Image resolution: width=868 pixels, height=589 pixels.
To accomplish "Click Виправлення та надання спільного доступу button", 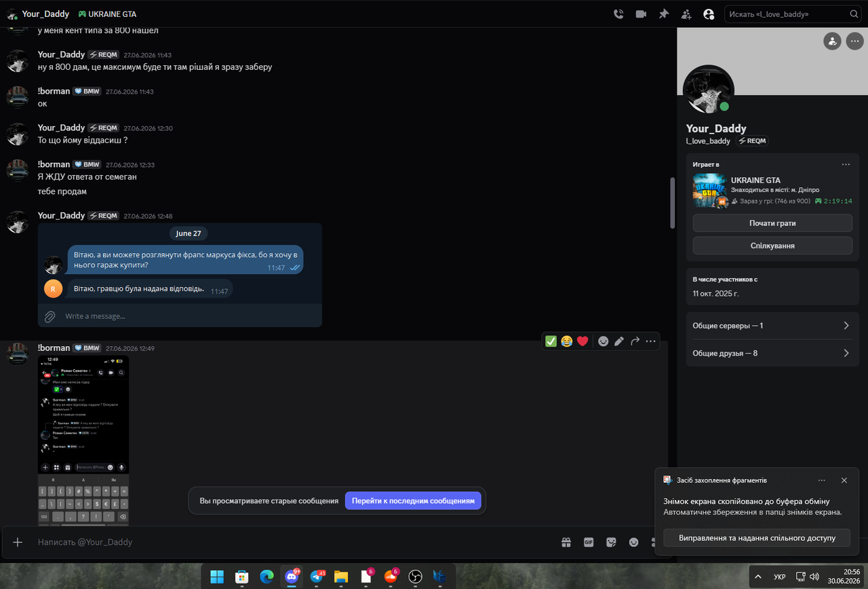I will pos(756,538).
